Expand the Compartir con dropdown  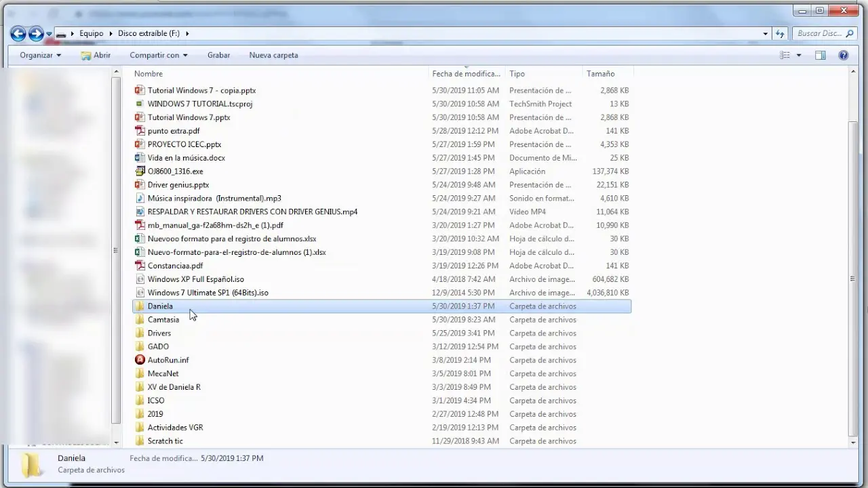coord(158,55)
